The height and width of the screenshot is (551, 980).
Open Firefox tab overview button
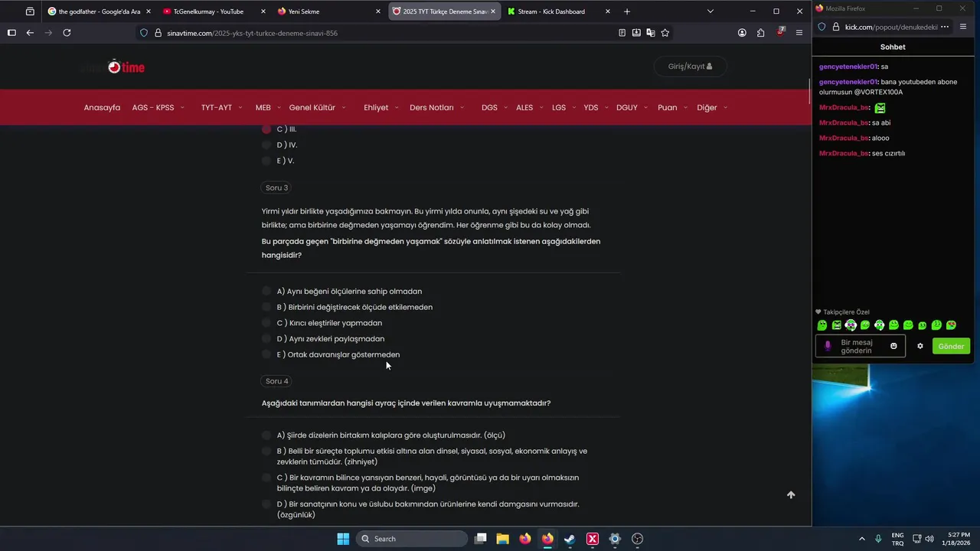point(30,11)
